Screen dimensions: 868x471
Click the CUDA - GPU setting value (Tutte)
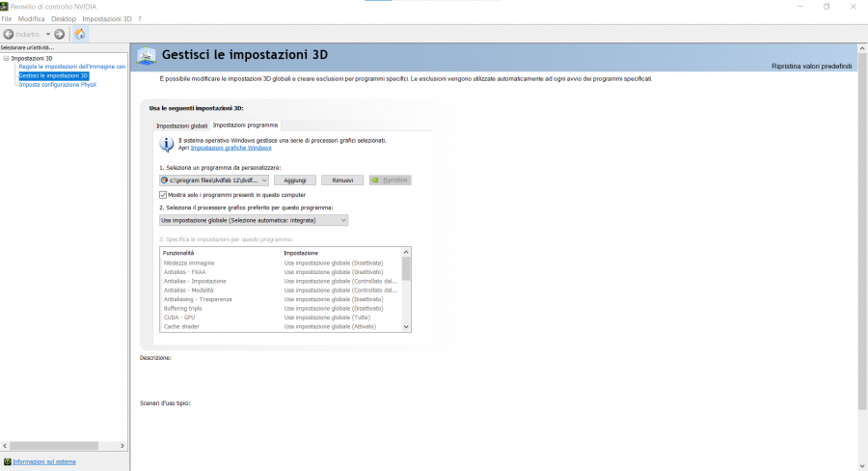click(327, 318)
